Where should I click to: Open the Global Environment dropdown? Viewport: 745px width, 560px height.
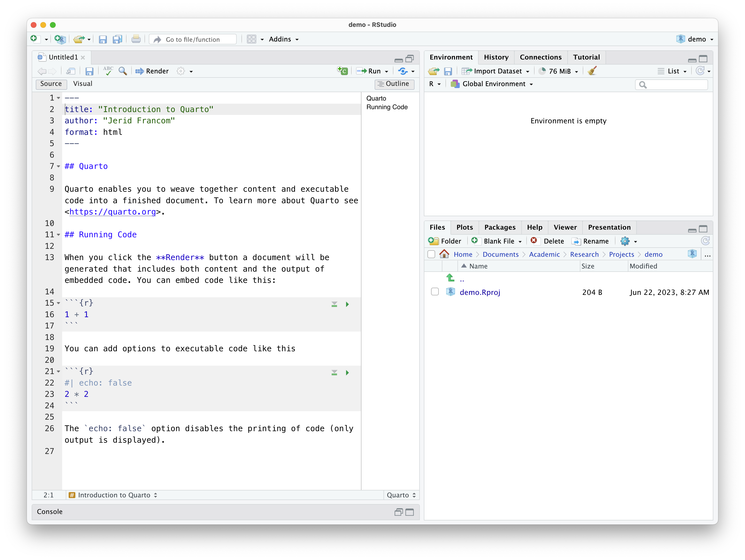point(493,84)
